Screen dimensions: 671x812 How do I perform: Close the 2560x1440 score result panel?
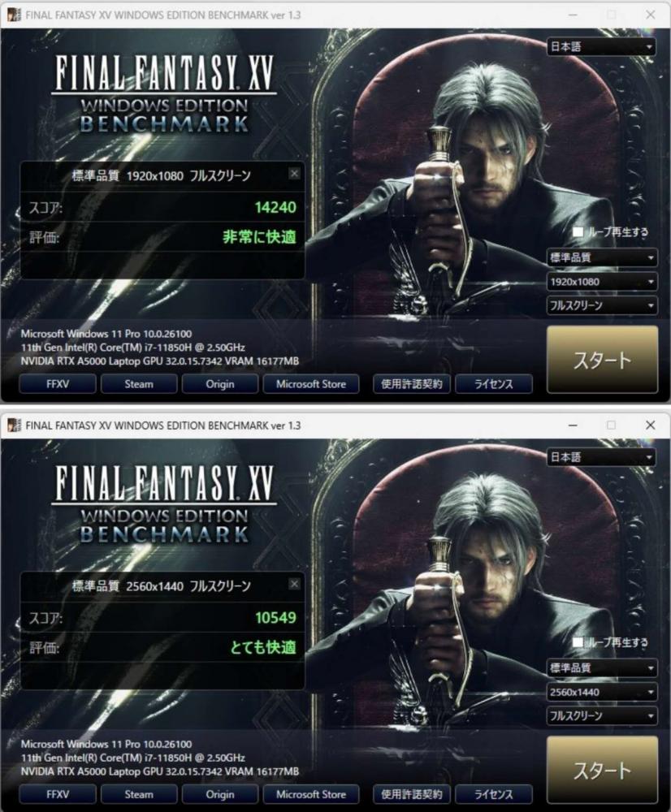click(x=294, y=584)
